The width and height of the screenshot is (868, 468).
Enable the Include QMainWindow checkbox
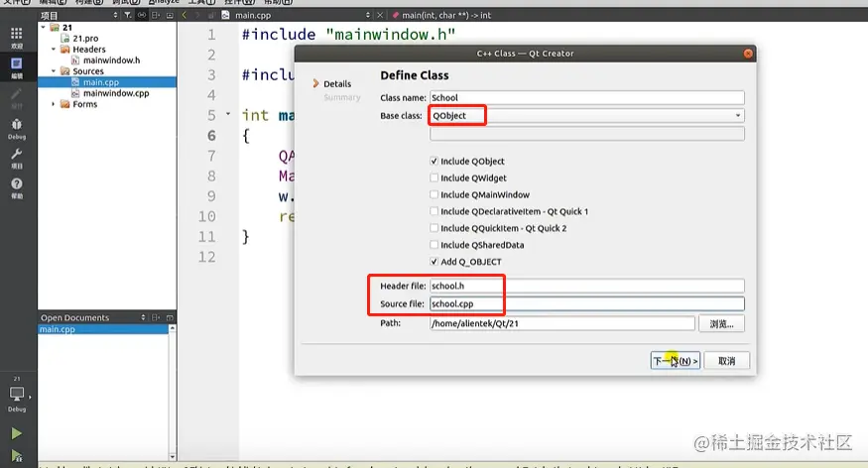pyautogui.click(x=434, y=194)
